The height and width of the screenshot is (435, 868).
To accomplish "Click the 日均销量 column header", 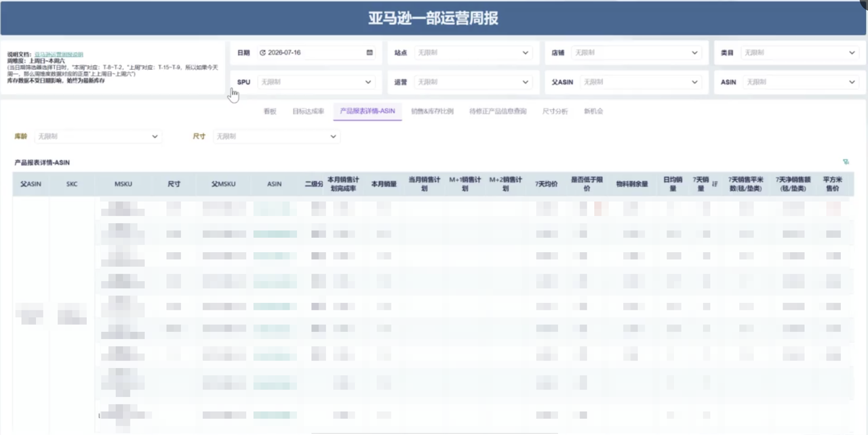I will (x=673, y=184).
